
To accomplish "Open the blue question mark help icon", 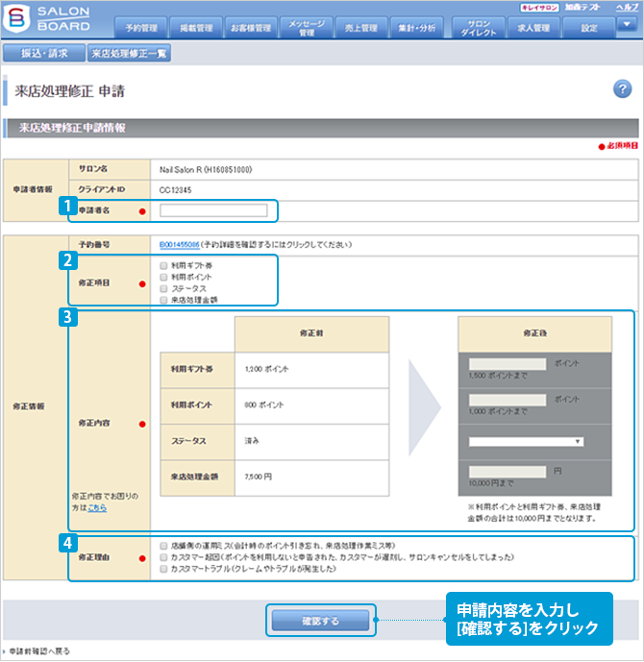I will (621, 89).
